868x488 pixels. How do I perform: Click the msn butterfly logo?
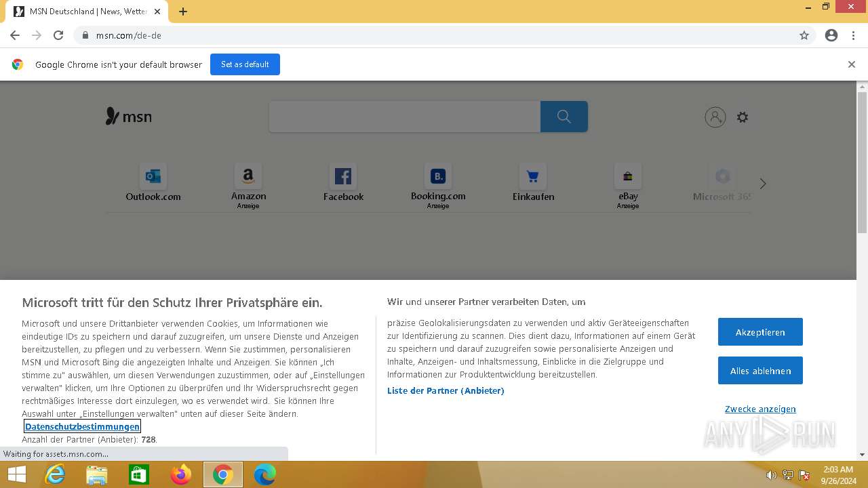pos(129,117)
